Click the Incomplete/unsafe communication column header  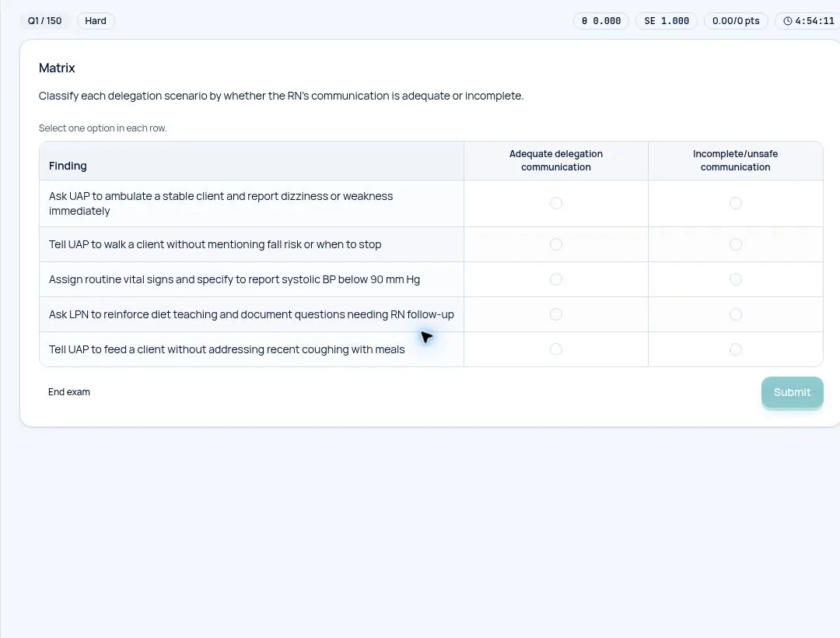click(x=735, y=160)
